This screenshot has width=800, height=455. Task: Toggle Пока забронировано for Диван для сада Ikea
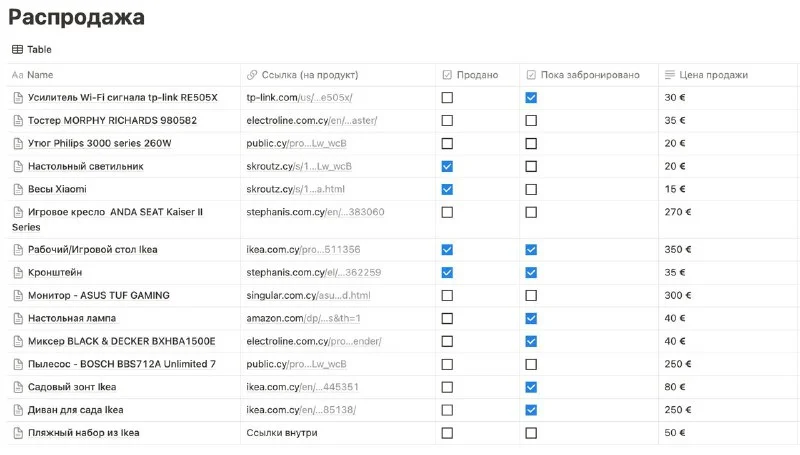click(x=531, y=410)
